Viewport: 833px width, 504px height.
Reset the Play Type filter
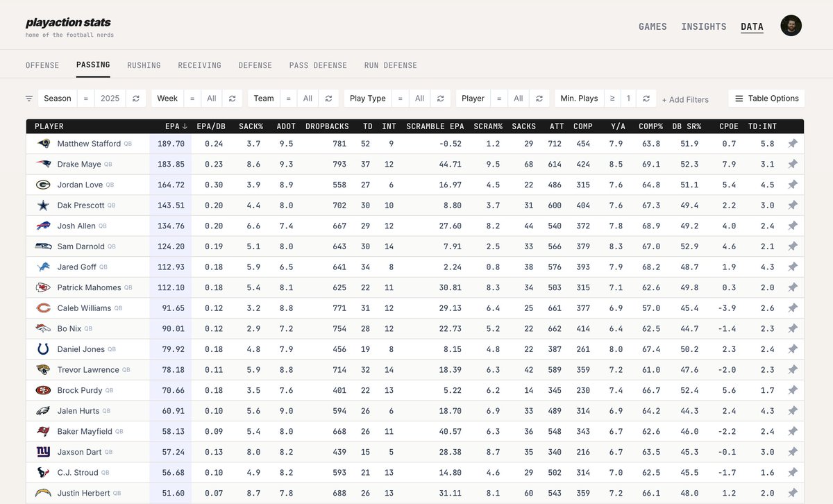coord(440,99)
